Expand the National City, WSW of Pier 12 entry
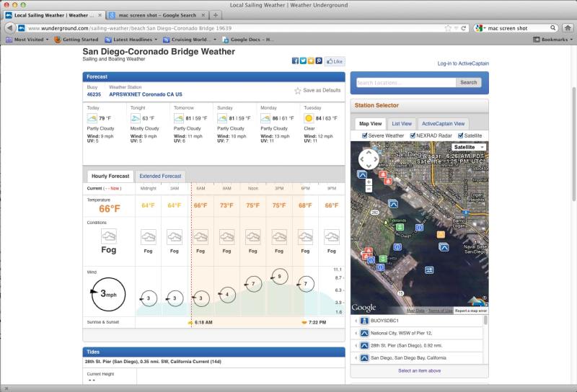This screenshot has height=392, width=577. pyautogui.click(x=356, y=333)
